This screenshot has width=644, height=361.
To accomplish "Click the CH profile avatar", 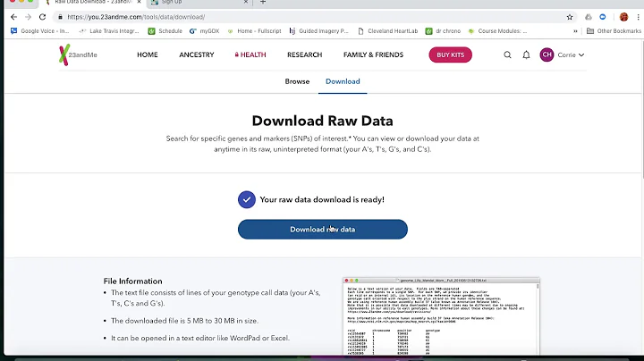I will coord(547,55).
